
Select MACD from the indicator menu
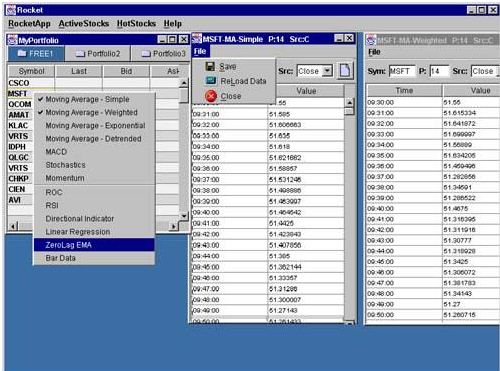pos(94,152)
